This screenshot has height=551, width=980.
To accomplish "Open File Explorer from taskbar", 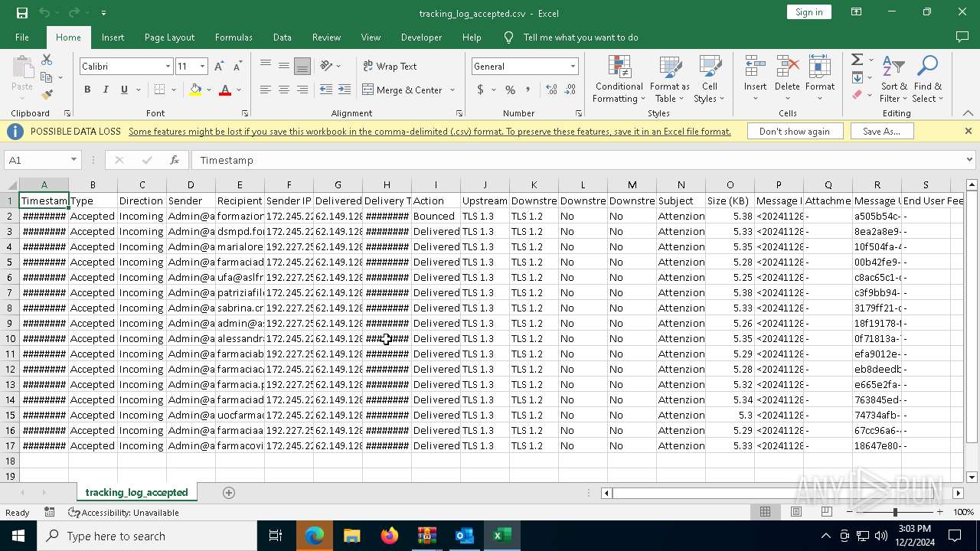I will pos(351,536).
